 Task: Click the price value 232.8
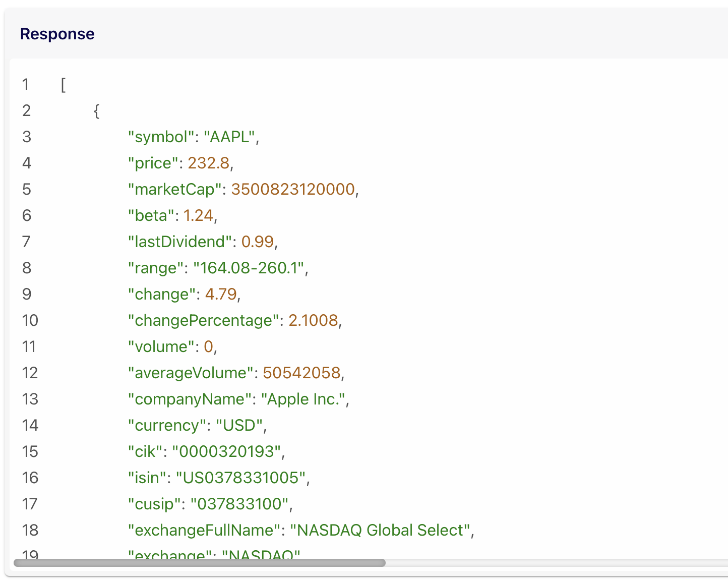208,163
